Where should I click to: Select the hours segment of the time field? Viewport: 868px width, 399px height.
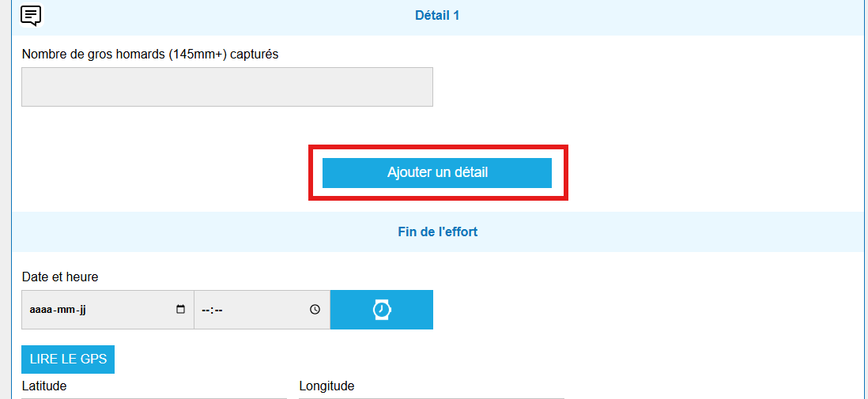pyautogui.click(x=205, y=310)
